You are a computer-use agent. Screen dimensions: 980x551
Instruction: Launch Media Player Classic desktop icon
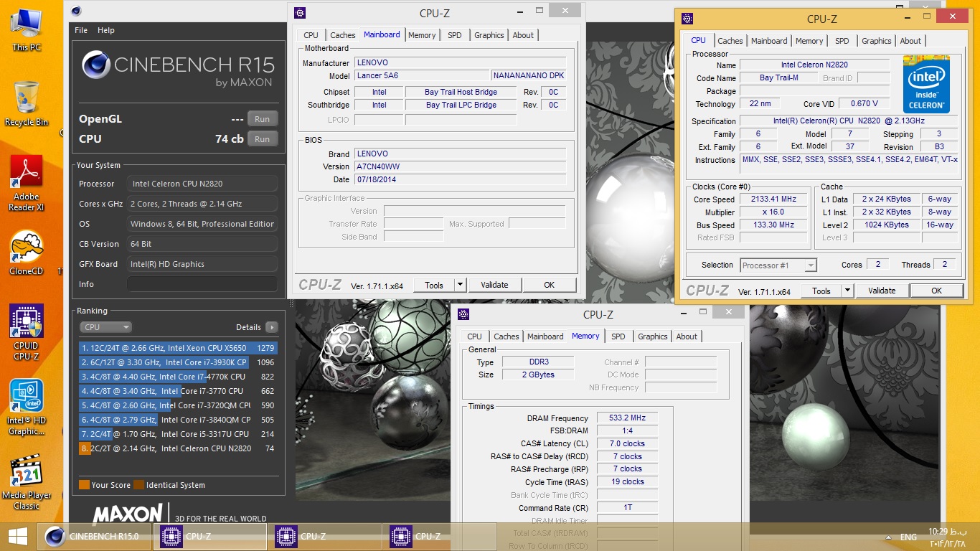pyautogui.click(x=26, y=481)
